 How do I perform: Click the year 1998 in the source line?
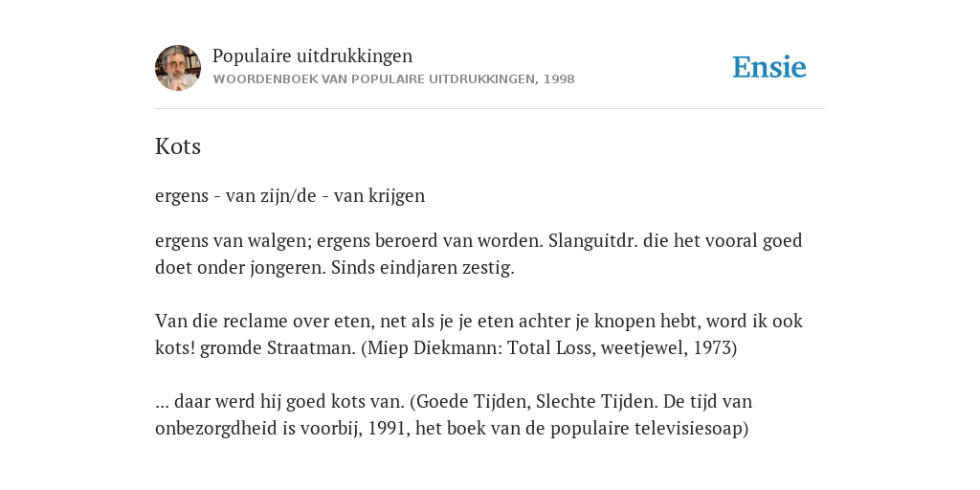click(559, 79)
